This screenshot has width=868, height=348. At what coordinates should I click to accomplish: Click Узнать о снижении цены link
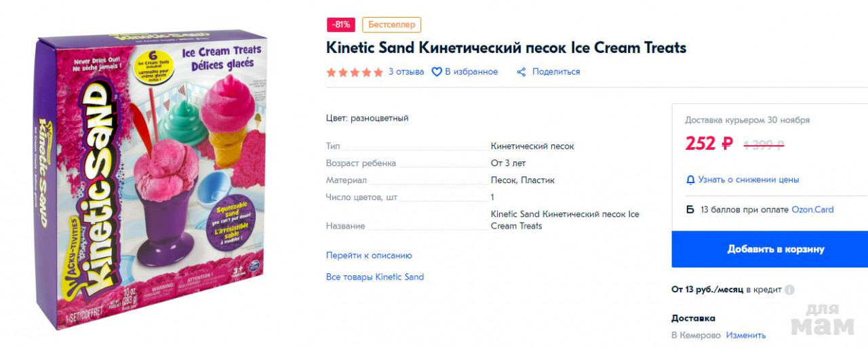(x=748, y=180)
